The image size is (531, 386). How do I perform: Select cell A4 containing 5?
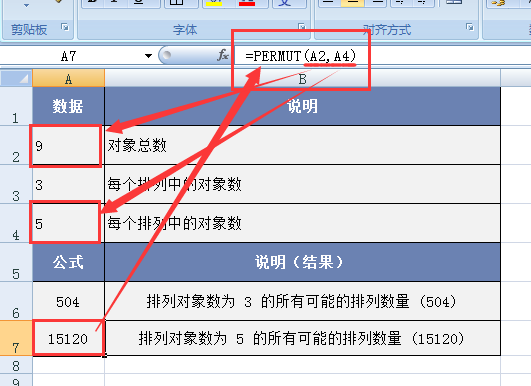coord(69,223)
